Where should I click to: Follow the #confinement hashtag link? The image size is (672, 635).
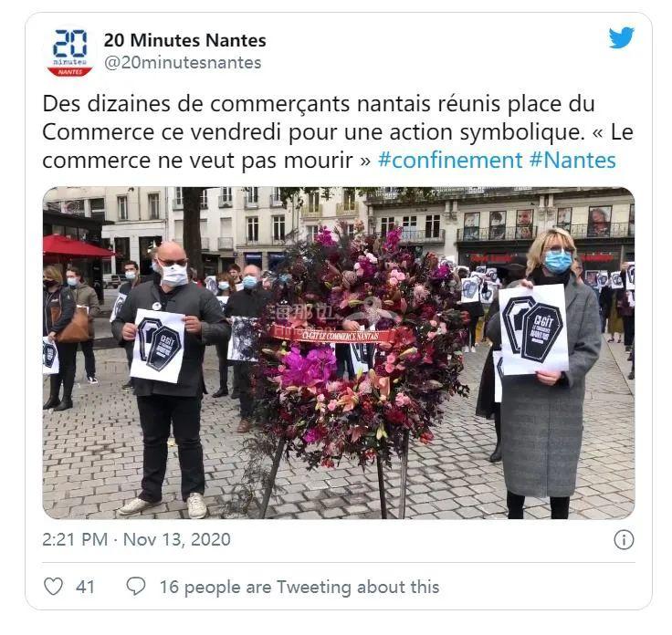[x=450, y=161]
